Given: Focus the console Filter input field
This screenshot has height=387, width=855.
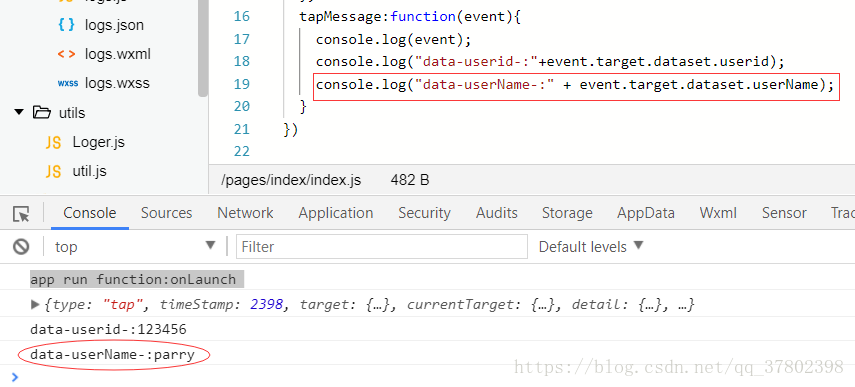Looking at the screenshot, I should tap(382, 246).
